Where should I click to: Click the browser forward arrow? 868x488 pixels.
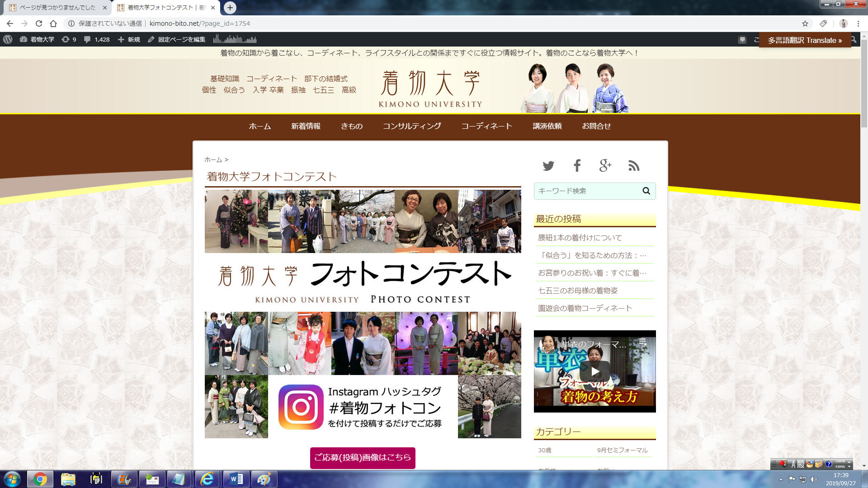point(24,23)
